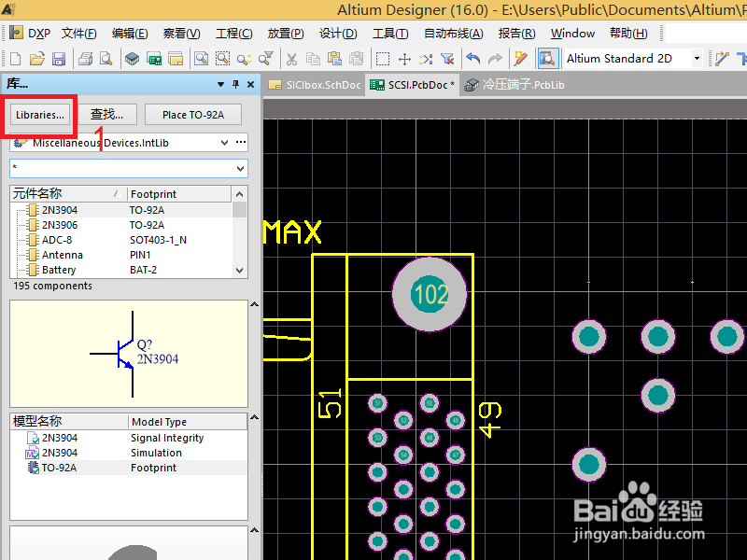Click the Deselect All icon
Image resolution: width=747 pixels, height=560 pixels.
point(426,59)
